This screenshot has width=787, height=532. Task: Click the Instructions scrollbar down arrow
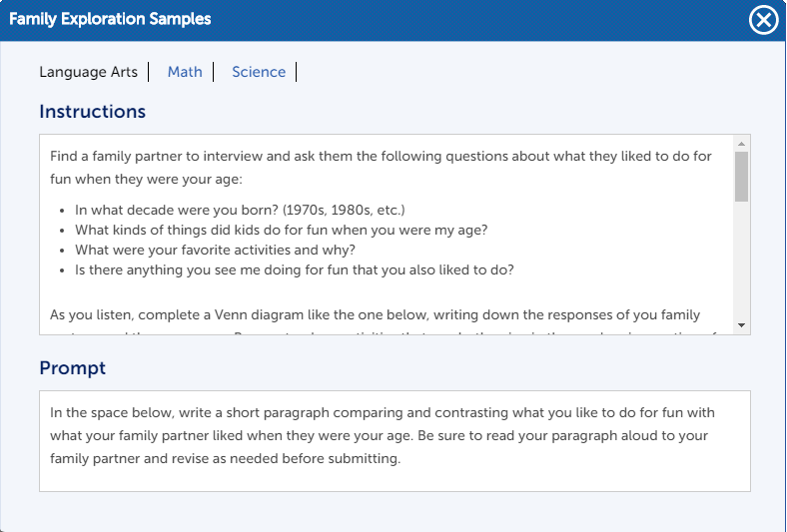[741, 325]
